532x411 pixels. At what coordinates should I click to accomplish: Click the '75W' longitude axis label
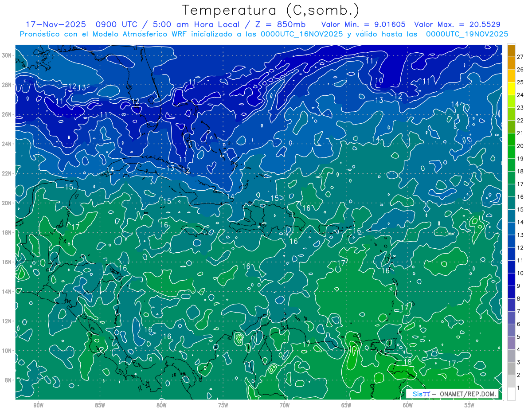223,405
